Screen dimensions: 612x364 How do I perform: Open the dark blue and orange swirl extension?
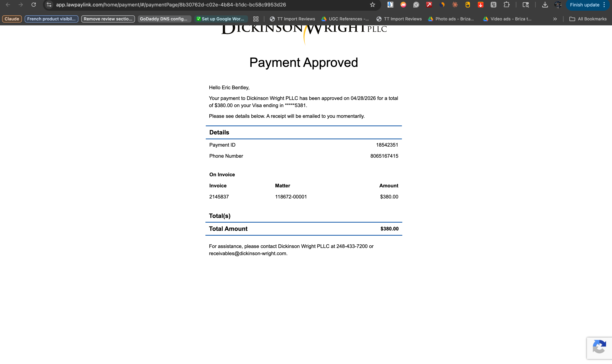[442, 5]
